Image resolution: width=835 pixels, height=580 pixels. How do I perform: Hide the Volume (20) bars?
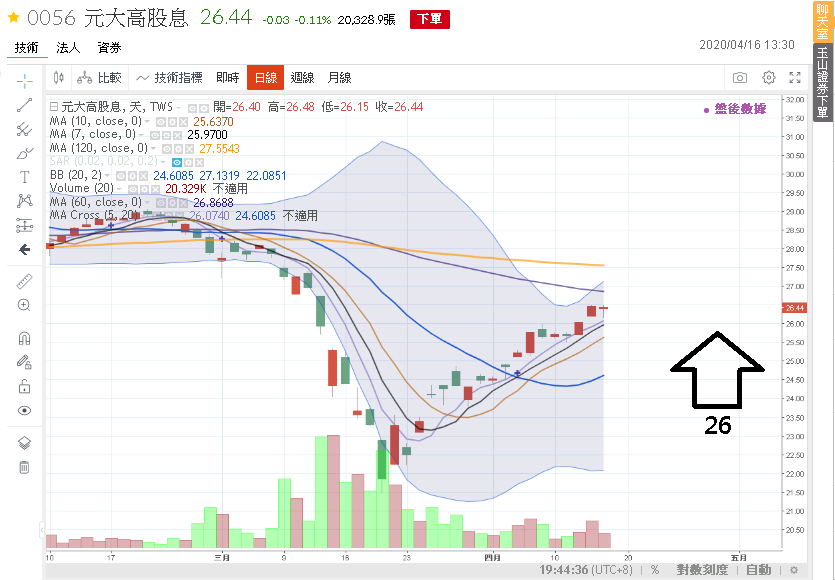pyautogui.click(x=133, y=190)
